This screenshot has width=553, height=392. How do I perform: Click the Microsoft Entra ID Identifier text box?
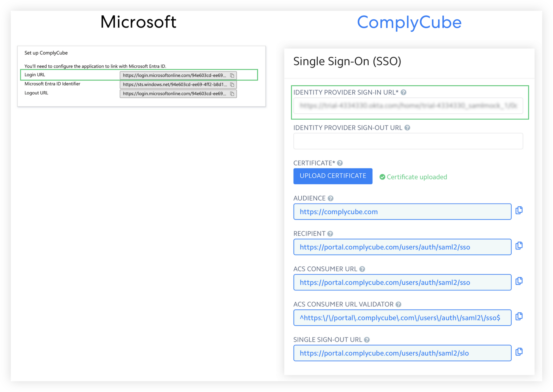(x=175, y=85)
